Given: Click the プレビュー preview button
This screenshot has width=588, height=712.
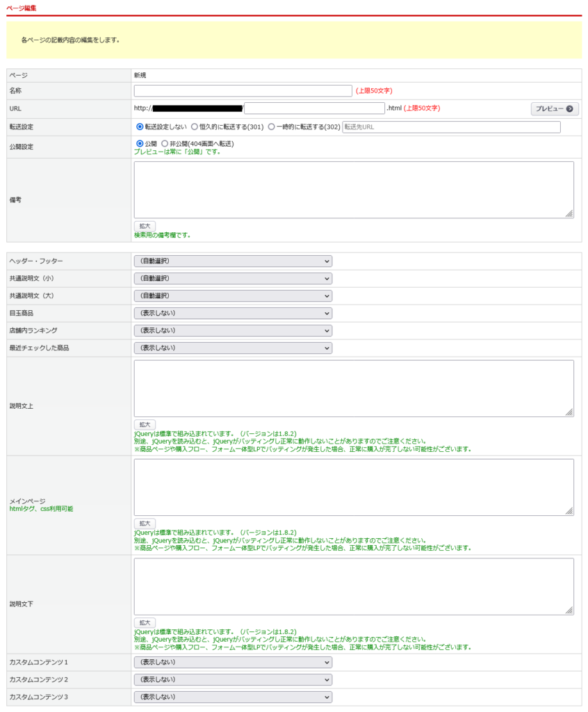Looking at the screenshot, I should pyautogui.click(x=555, y=108).
